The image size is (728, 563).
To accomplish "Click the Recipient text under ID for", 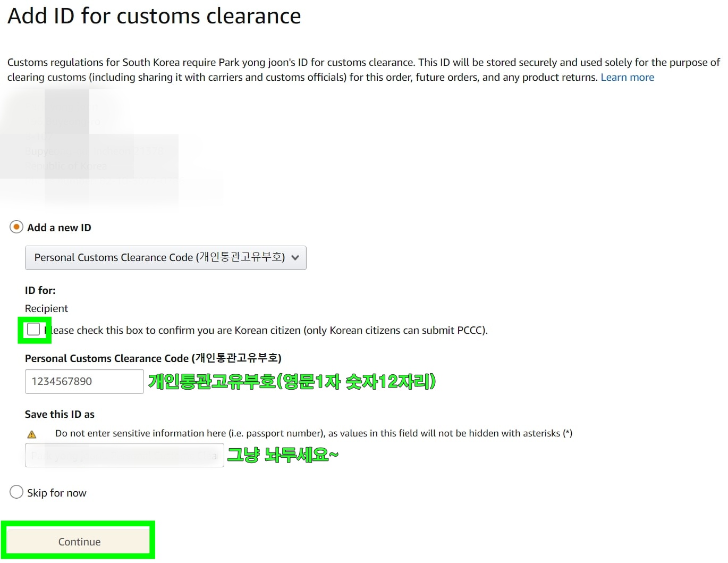I will pyautogui.click(x=47, y=308).
